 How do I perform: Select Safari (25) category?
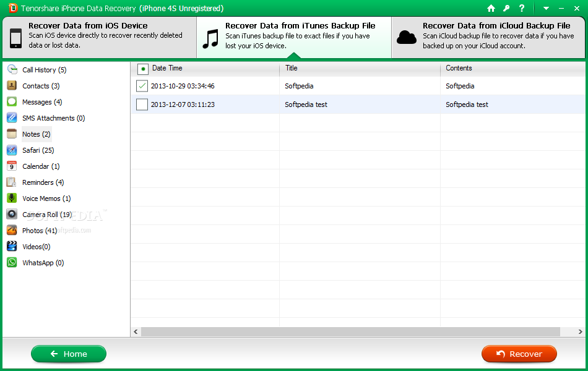click(38, 150)
